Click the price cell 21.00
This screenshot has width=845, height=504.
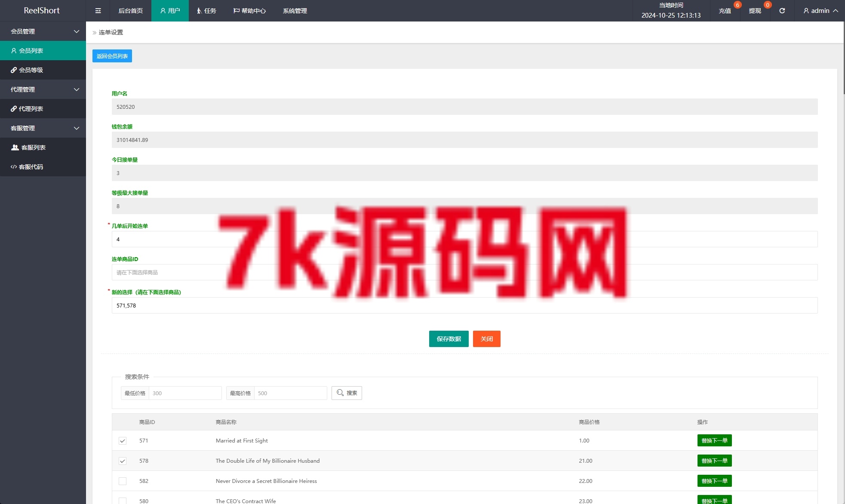coord(585,461)
